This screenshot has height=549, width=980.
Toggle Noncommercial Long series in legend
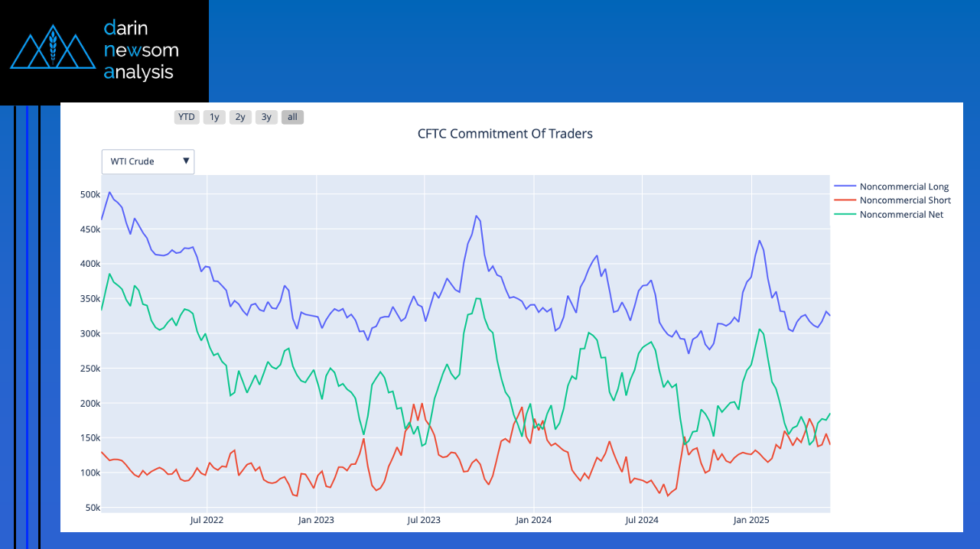pos(903,187)
